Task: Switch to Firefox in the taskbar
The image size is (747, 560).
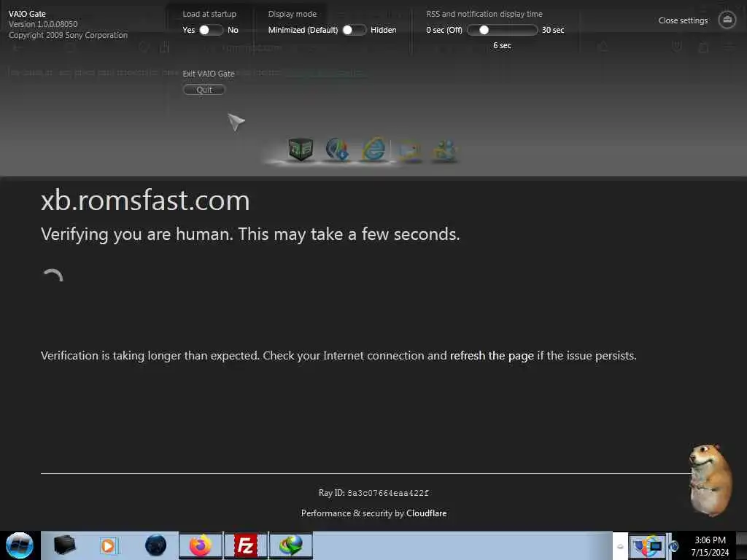Action: pyautogui.click(x=201, y=545)
